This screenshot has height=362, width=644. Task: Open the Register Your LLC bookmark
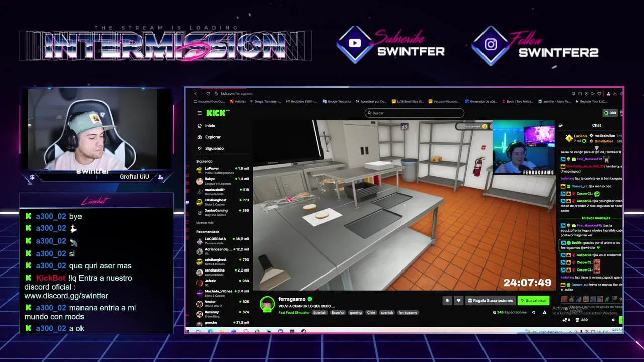point(591,101)
